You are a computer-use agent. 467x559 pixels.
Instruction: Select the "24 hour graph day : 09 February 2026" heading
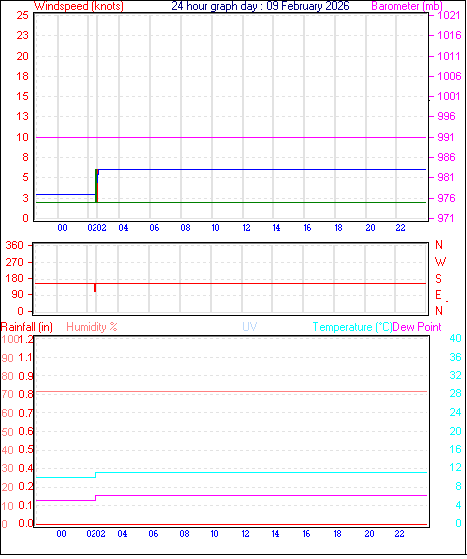[260, 6]
